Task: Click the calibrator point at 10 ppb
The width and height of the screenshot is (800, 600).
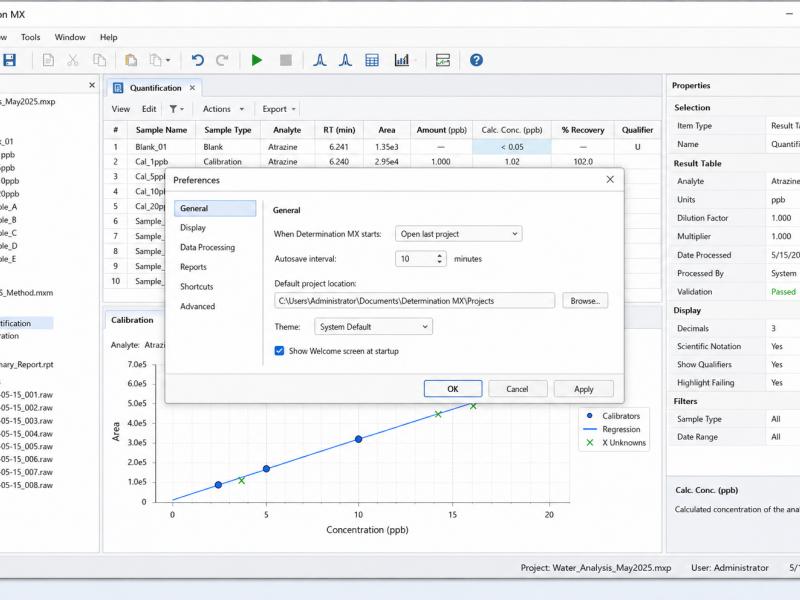Action: (359, 439)
